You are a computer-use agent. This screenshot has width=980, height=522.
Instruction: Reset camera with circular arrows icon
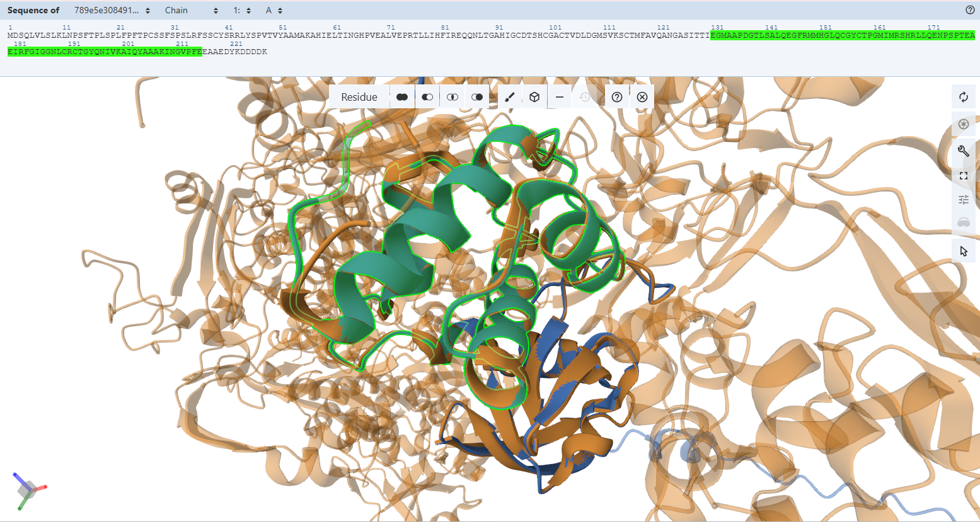963,97
